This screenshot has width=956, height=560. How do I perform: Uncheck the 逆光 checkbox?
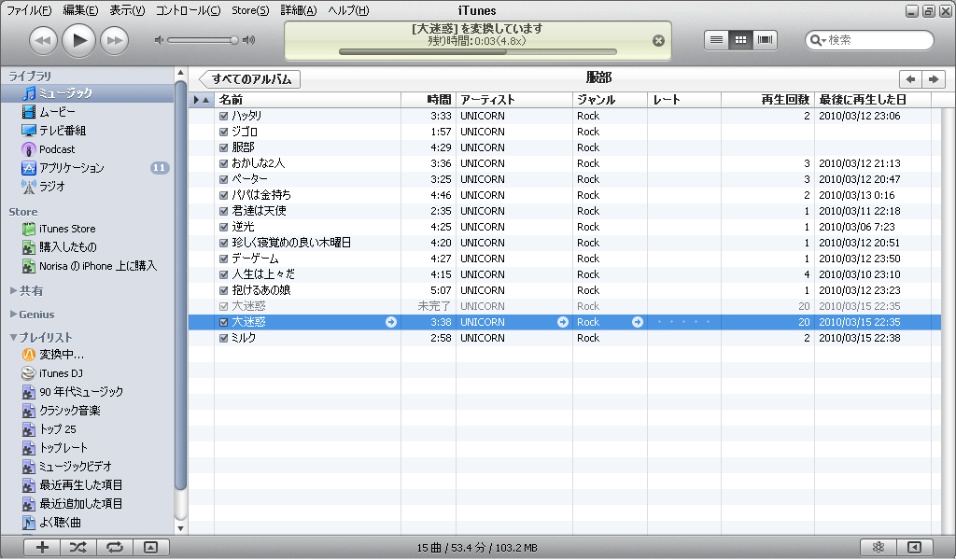pyautogui.click(x=224, y=227)
